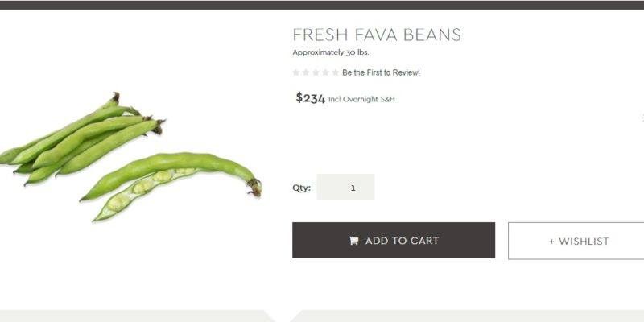Click the Qty label

[x=301, y=188]
